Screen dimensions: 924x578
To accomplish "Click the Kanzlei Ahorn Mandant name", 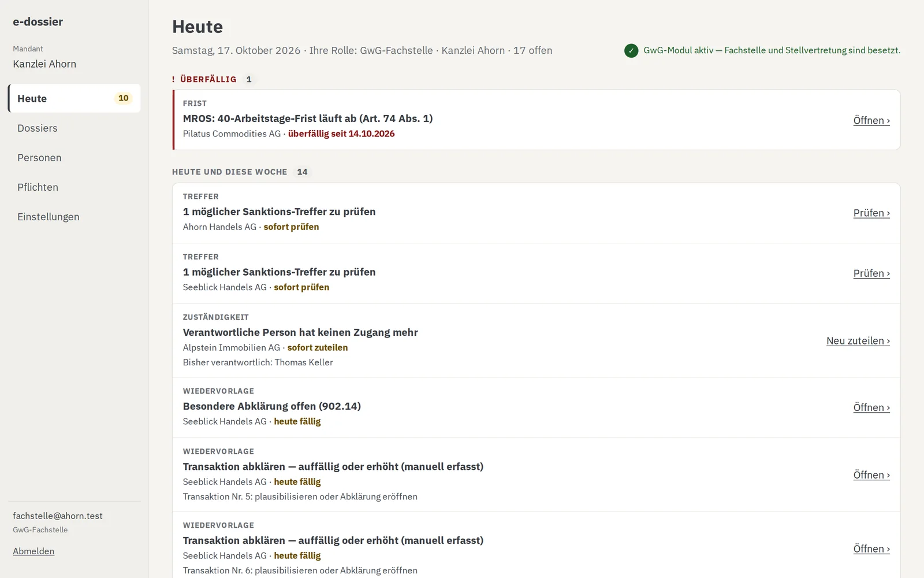I will click(x=44, y=64).
